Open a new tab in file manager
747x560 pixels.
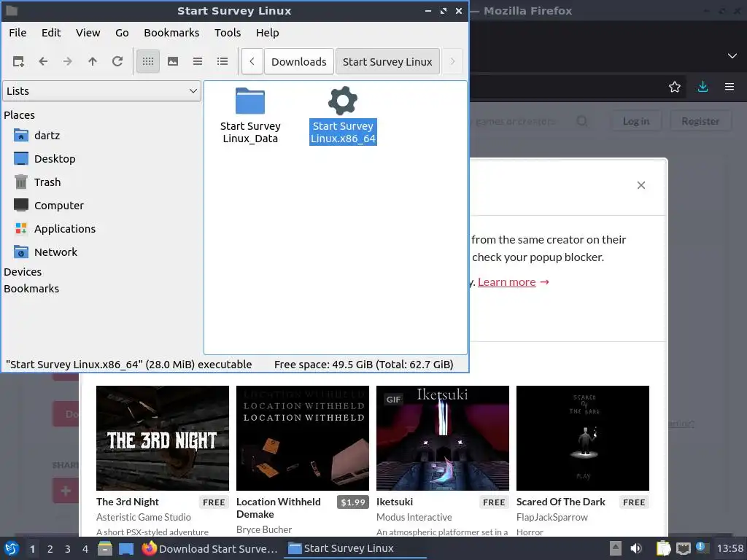(18, 61)
